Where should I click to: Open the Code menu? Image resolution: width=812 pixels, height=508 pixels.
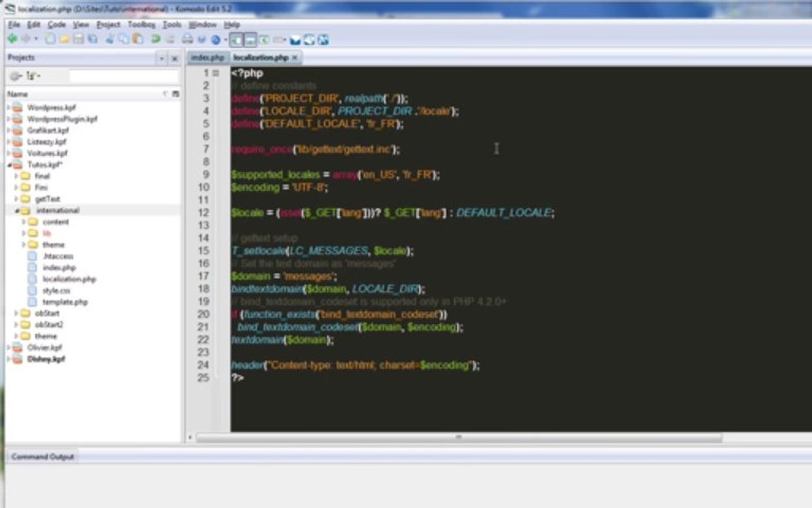56,25
